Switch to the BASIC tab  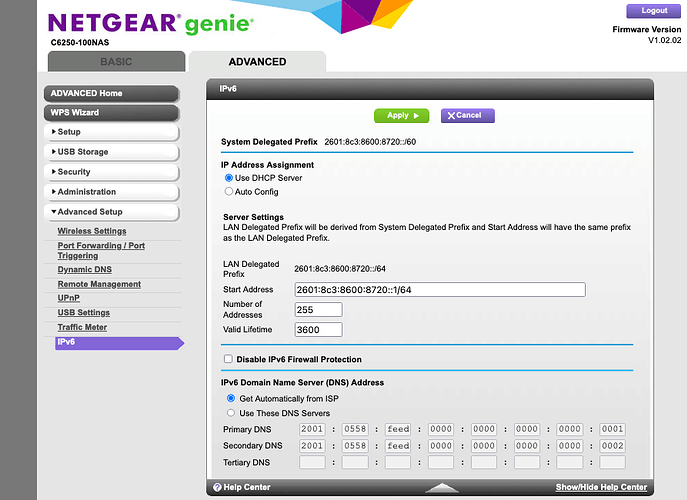pyautogui.click(x=116, y=62)
